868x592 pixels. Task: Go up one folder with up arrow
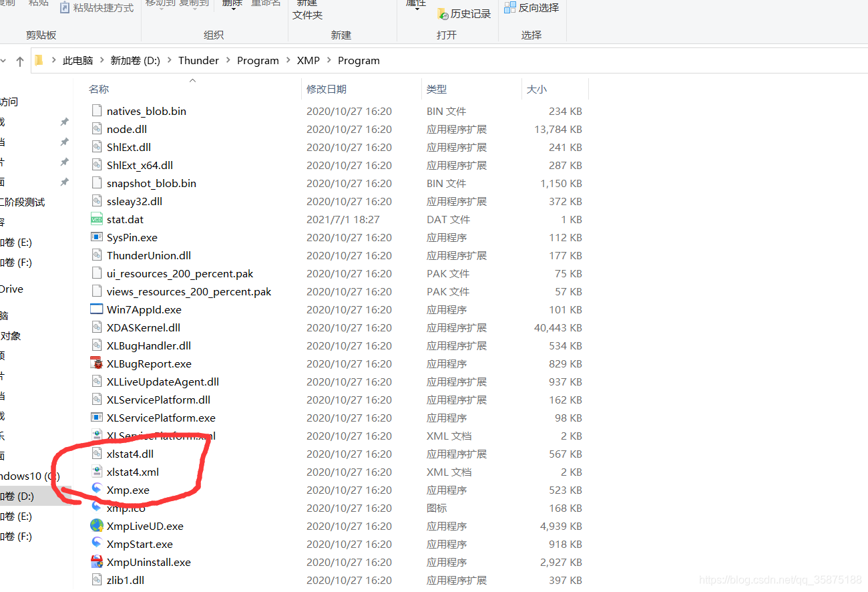pyautogui.click(x=20, y=61)
